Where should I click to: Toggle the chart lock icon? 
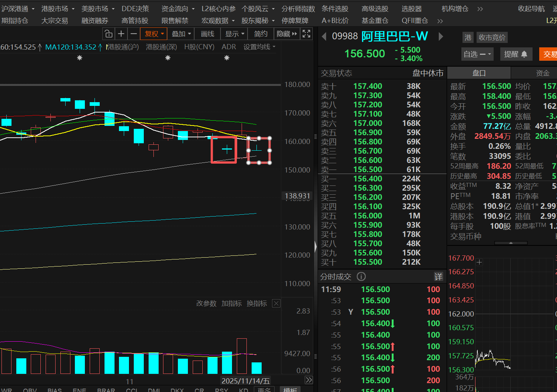pos(109,34)
